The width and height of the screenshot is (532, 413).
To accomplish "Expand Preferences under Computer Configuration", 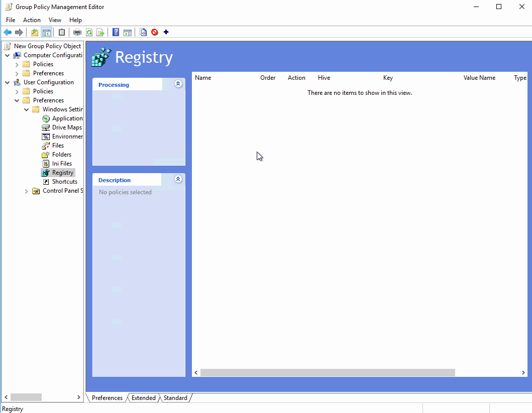I will tap(17, 74).
